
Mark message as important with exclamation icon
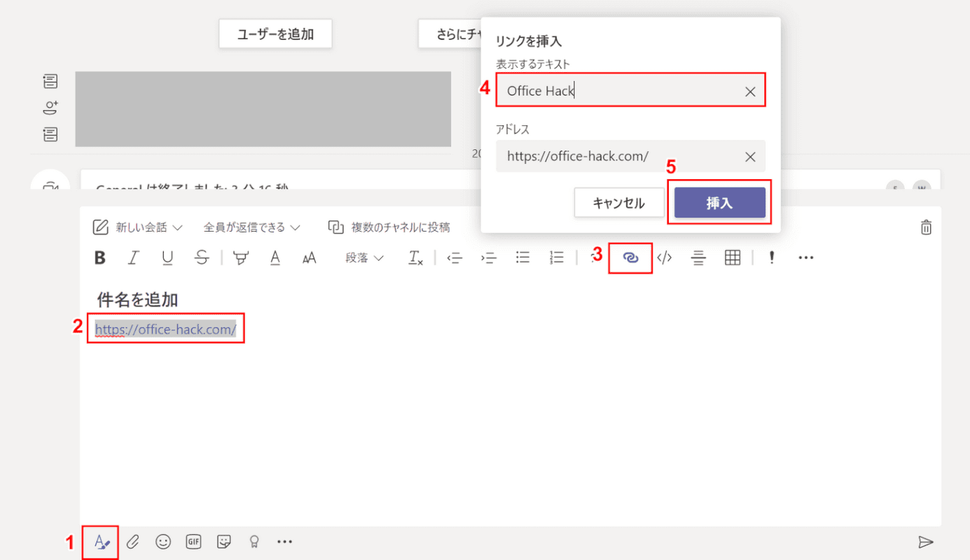point(772,258)
